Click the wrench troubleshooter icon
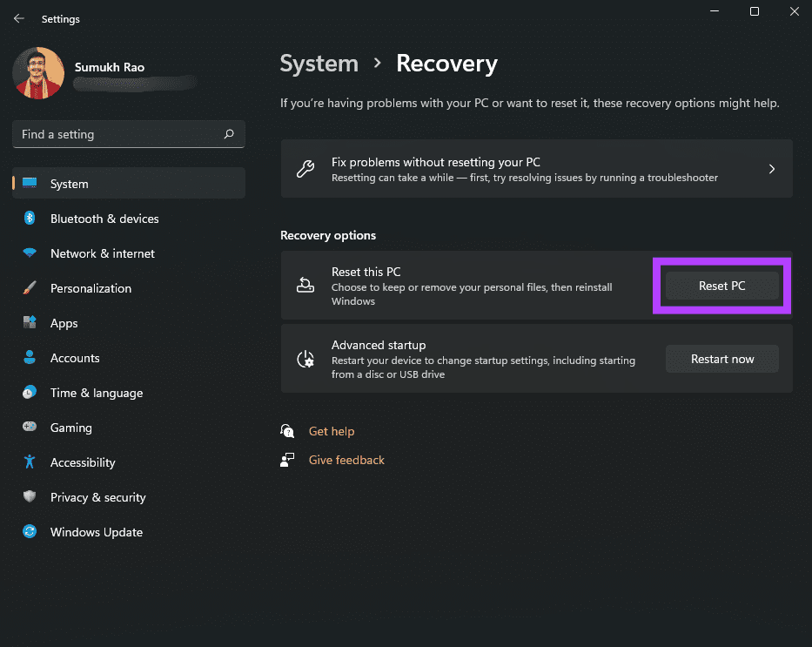 coord(305,169)
